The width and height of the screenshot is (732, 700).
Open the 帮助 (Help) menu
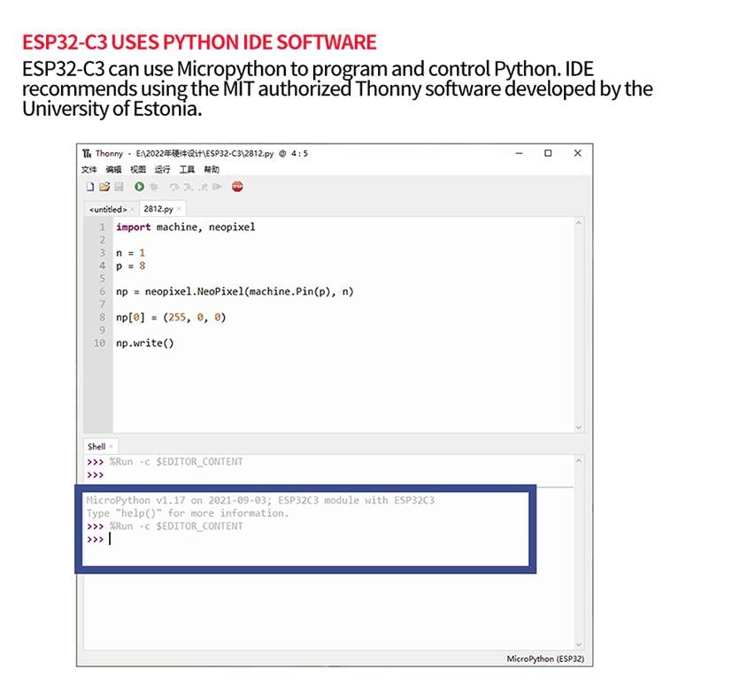pyautogui.click(x=212, y=169)
